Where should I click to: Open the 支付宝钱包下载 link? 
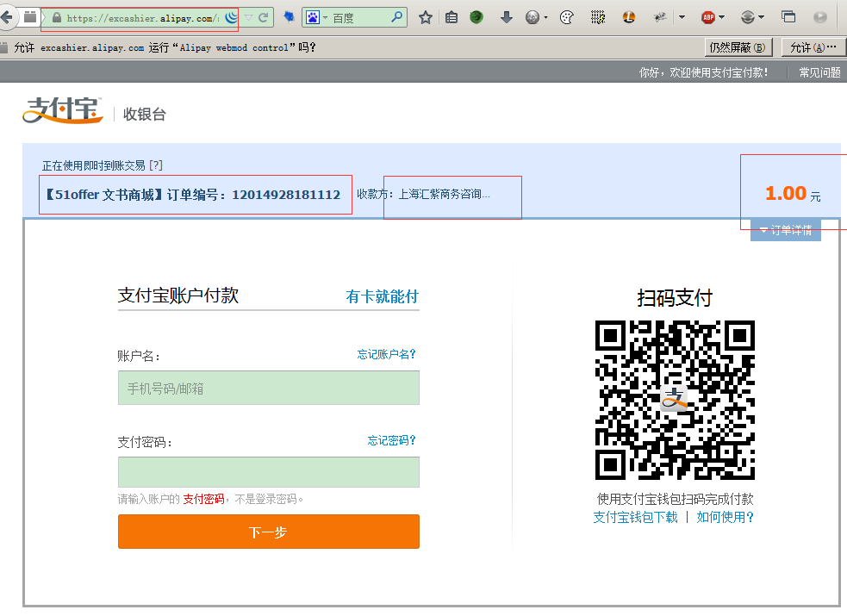pyautogui.click(x=635, y=517)
